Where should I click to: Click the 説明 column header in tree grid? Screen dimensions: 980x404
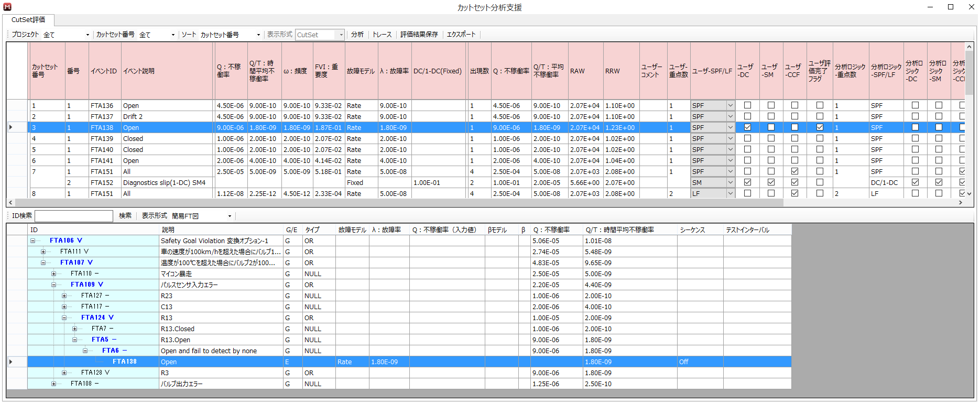pyautogui.click(x=222, y=230)
